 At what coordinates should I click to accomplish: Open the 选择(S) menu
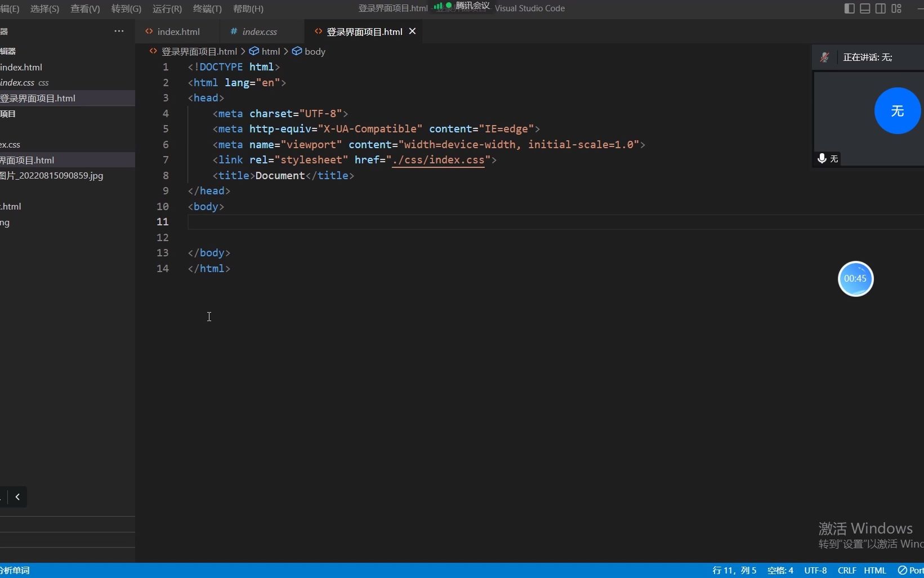coord(44,8)
